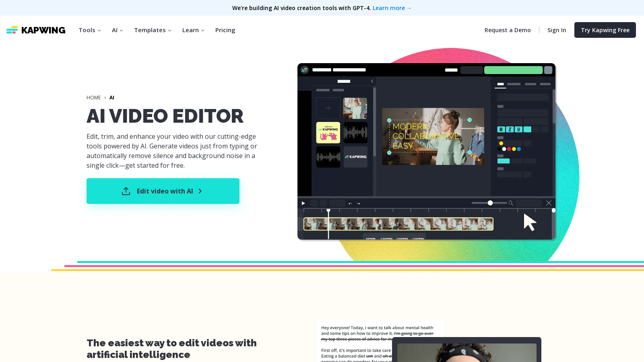The width and height of the screenshot is (644, 362).
Task: Click the woman video thumbnail in media panel
Action: (x=355, y=108)
